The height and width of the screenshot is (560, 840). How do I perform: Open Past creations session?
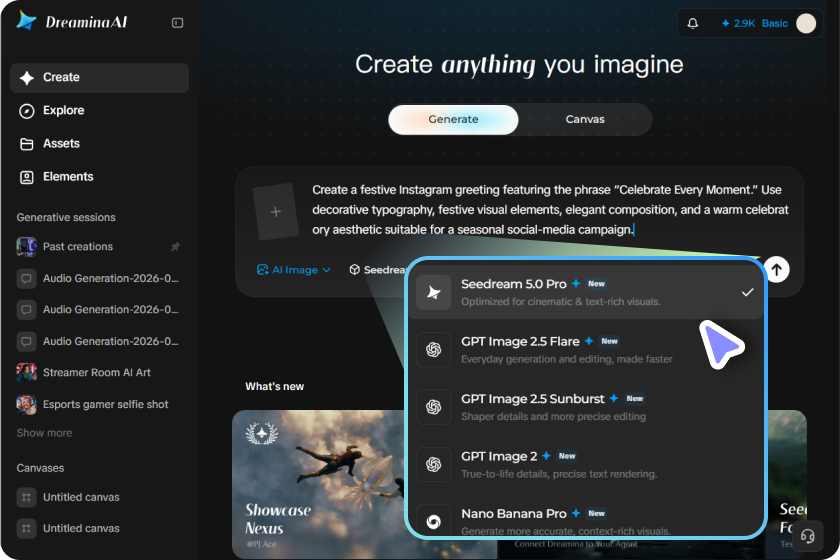click(x=99, y=247)
